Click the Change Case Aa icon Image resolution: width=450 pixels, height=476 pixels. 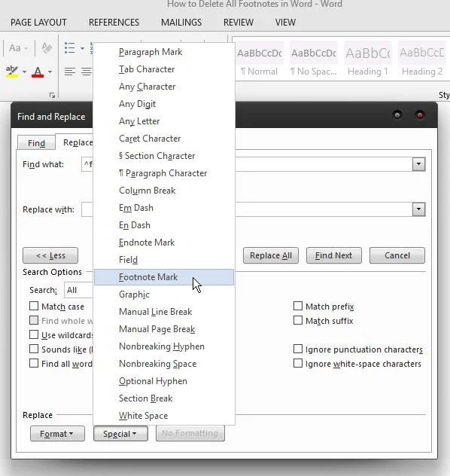(15, 48)
